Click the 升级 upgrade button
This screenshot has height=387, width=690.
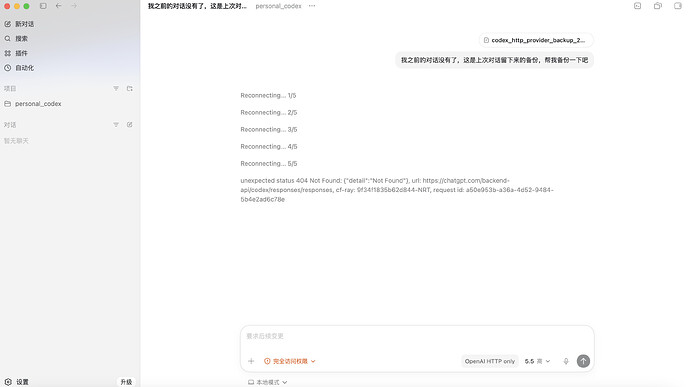click(x=126, y=382)
